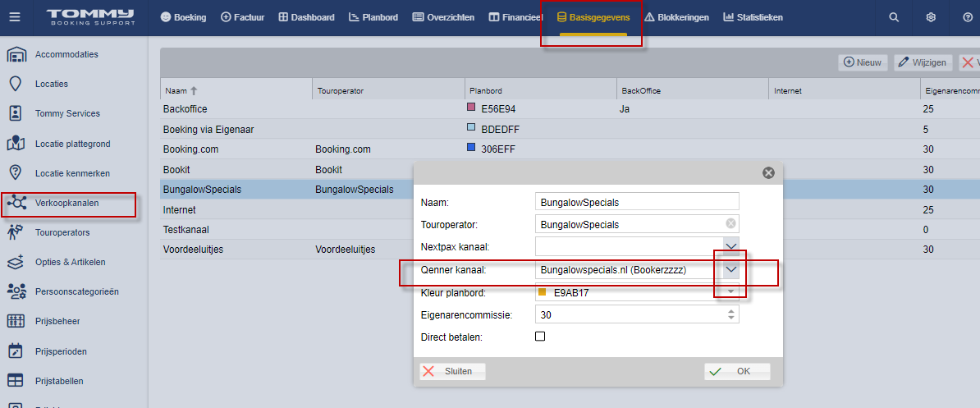
Task: Confirm with the OK button
Action: point(737,371)
